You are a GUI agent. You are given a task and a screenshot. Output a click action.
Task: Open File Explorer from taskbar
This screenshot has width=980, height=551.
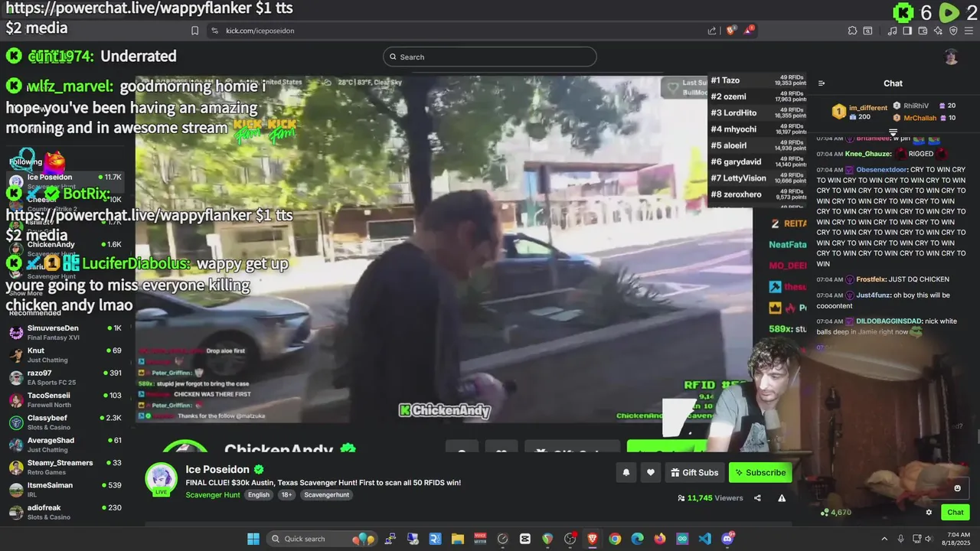(457, 539)
